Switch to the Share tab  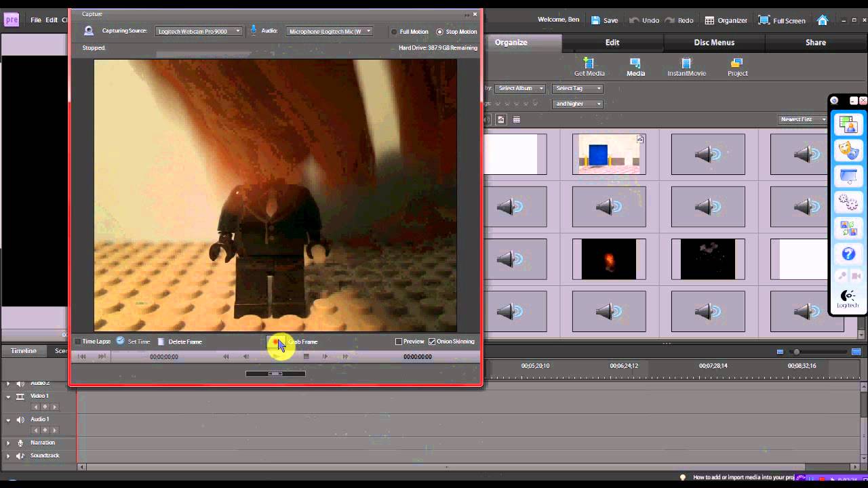(816, 42)
